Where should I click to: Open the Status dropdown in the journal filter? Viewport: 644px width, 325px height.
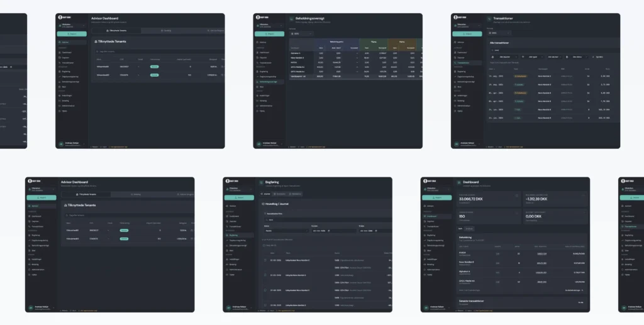(x=286, y=231)
